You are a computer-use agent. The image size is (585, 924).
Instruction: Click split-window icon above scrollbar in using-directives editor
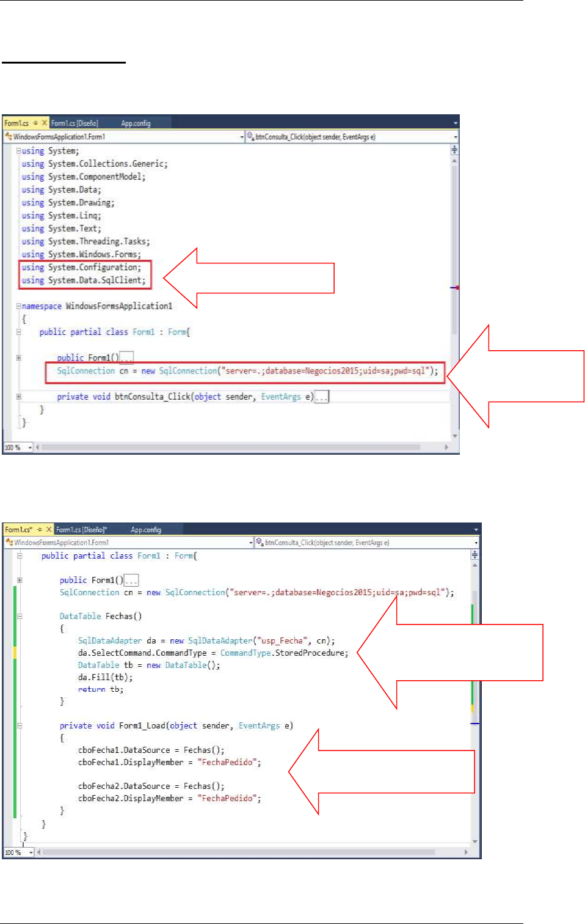[454, 150]
